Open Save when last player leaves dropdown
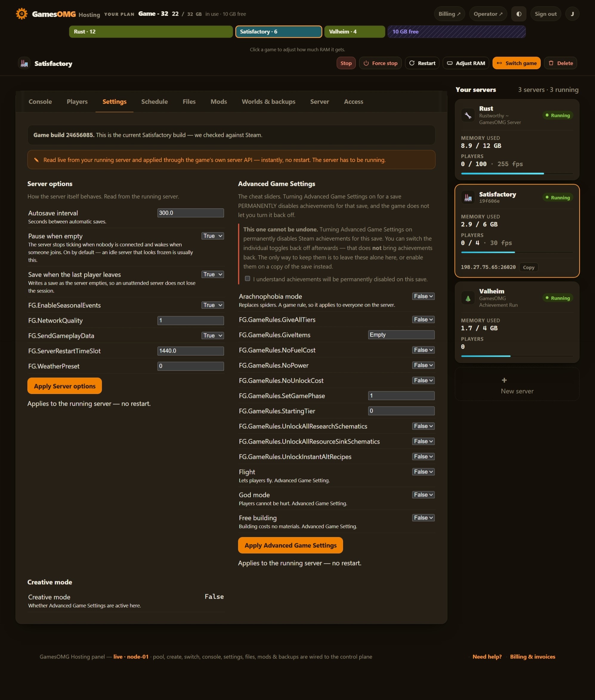Screen dimensions: 595x700 [x=213, y=275]
